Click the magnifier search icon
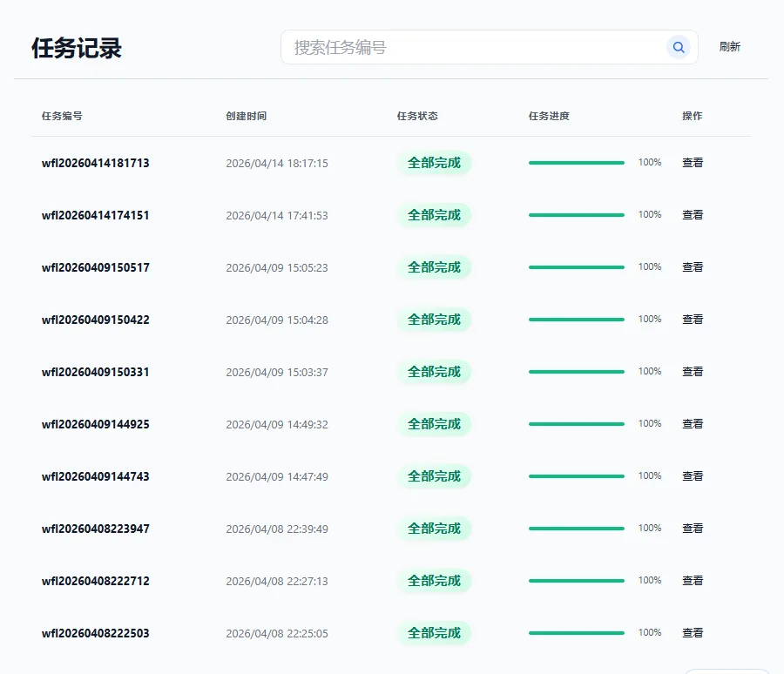 (678, 47)
